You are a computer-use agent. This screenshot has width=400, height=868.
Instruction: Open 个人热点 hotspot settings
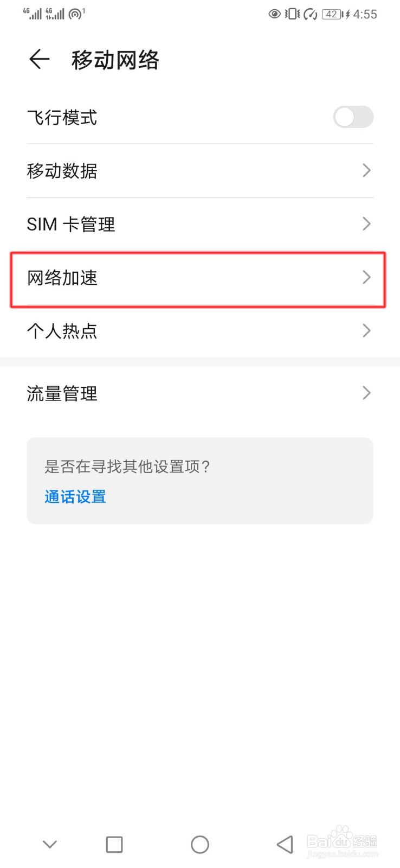click(x=62, y=331)
